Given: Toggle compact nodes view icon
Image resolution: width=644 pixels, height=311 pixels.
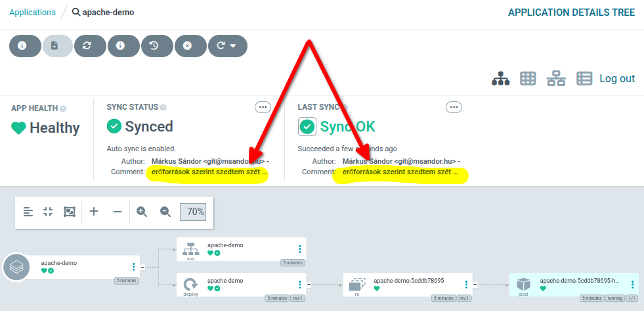Looking at the screenshot, I should (48, 212).
